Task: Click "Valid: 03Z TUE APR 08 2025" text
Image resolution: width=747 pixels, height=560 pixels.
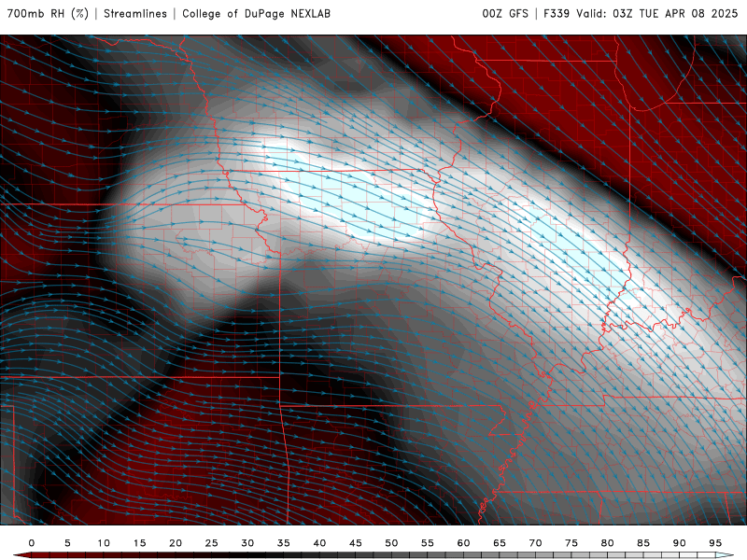Action: coord(657,14)
